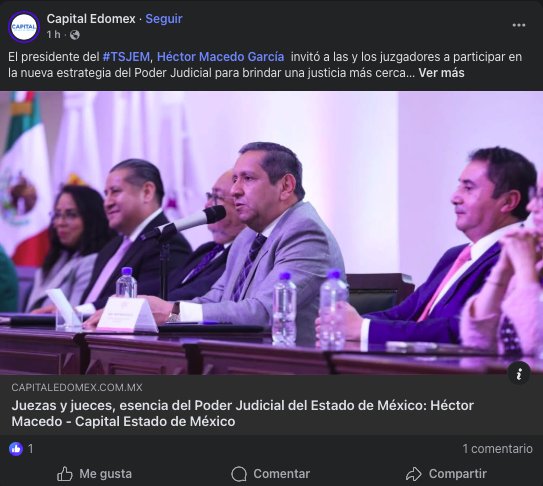This screenshot has height=486, width=543.
Task: Click the blue like reaction icon
Action: tap(16, 449)
